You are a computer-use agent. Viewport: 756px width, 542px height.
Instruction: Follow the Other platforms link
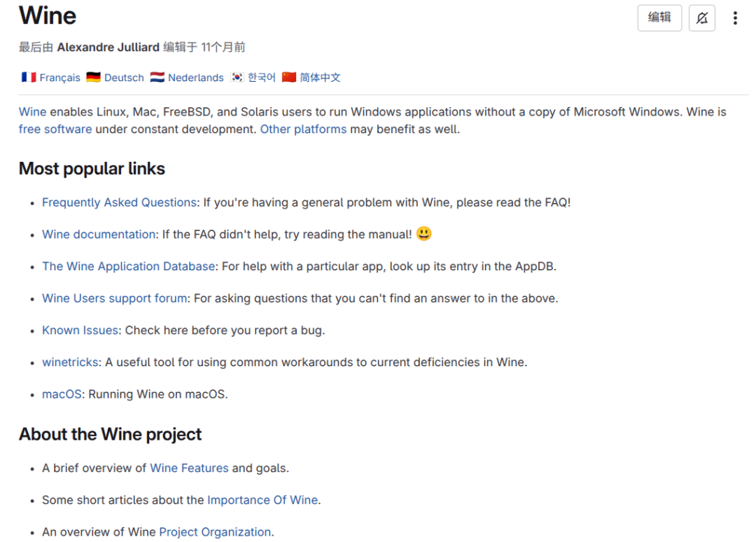click(x=303, y=130)
